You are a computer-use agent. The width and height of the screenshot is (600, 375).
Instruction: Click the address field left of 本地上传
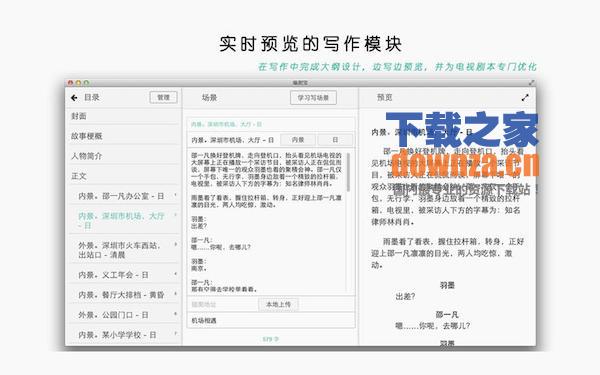pos(223,305)
